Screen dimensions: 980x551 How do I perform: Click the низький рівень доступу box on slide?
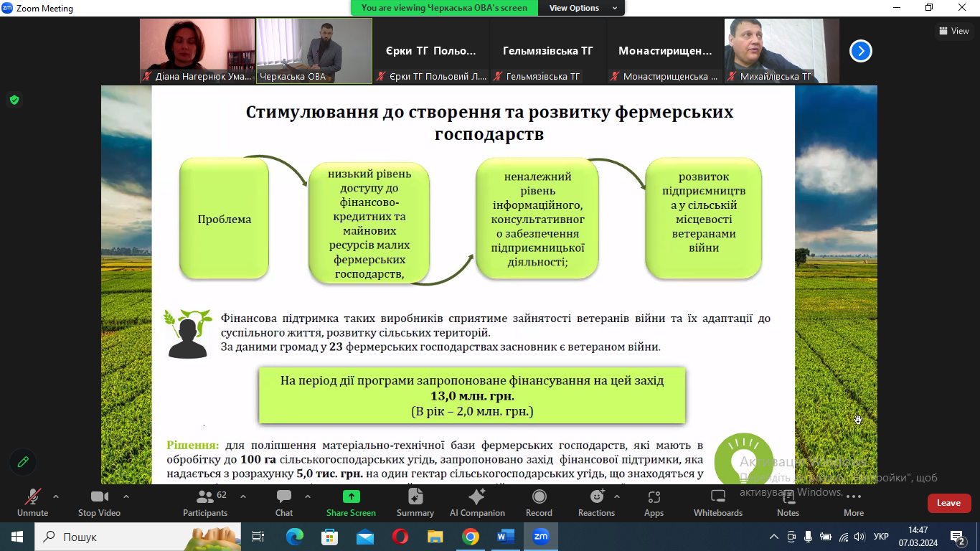point(369,222)
